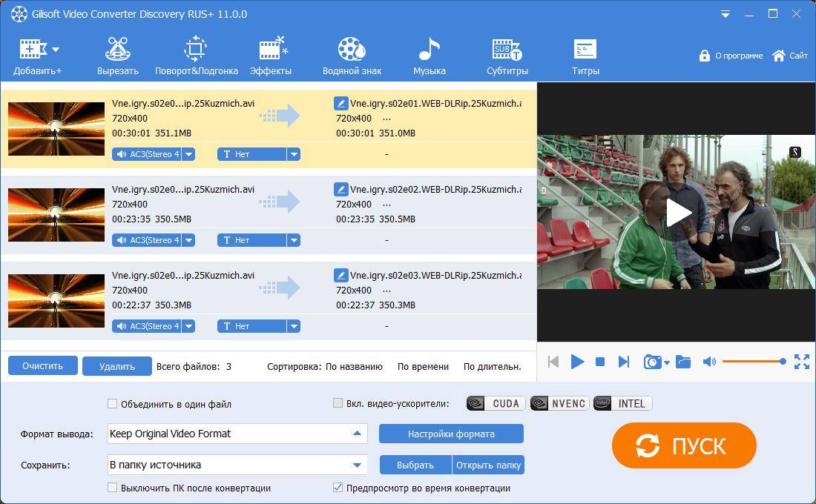The image size is (816, 504).
Task: Mute the preview volume speaker
Action: pos(709,362)
